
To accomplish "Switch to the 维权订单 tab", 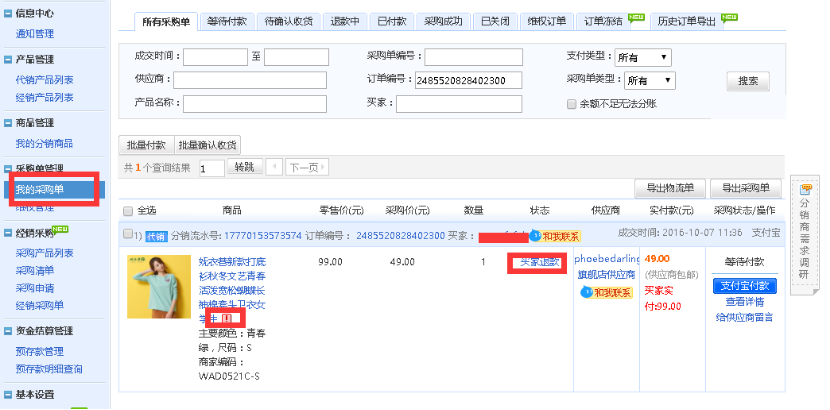I will [546, 20].
